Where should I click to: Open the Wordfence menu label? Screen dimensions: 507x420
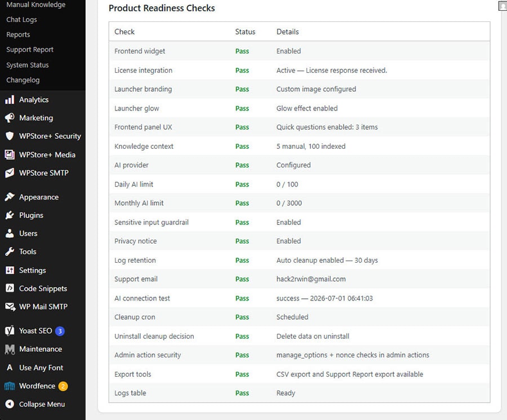coord(37,386)
